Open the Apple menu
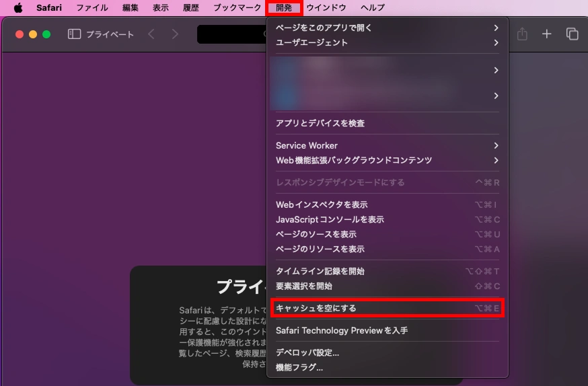Viewport: 588px width, 386px height. click(x=18, y=7)
